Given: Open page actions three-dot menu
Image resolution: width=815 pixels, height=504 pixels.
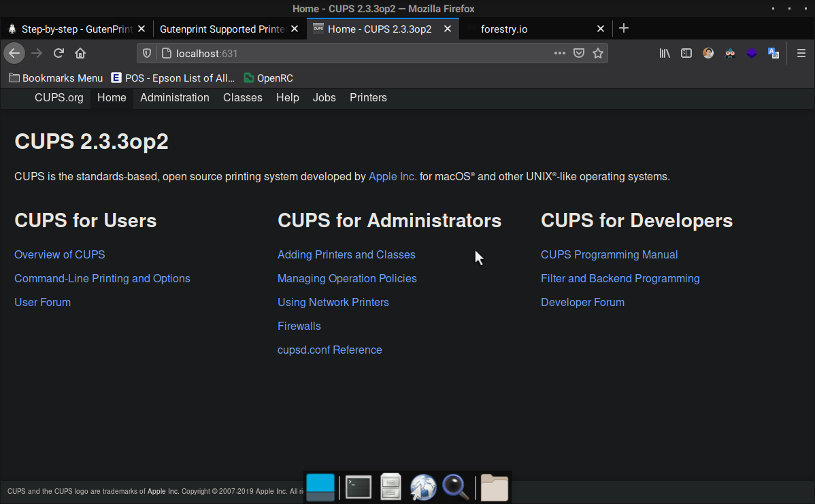Looking at the screenshot, I should tap(559, 53).
